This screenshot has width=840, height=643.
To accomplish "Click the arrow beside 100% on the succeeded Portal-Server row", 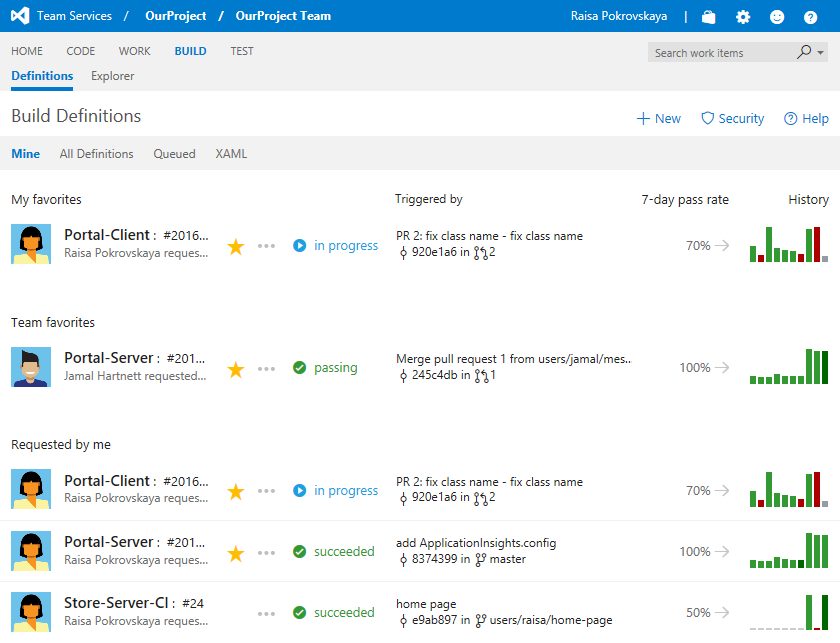I will (x=722, y=551).
